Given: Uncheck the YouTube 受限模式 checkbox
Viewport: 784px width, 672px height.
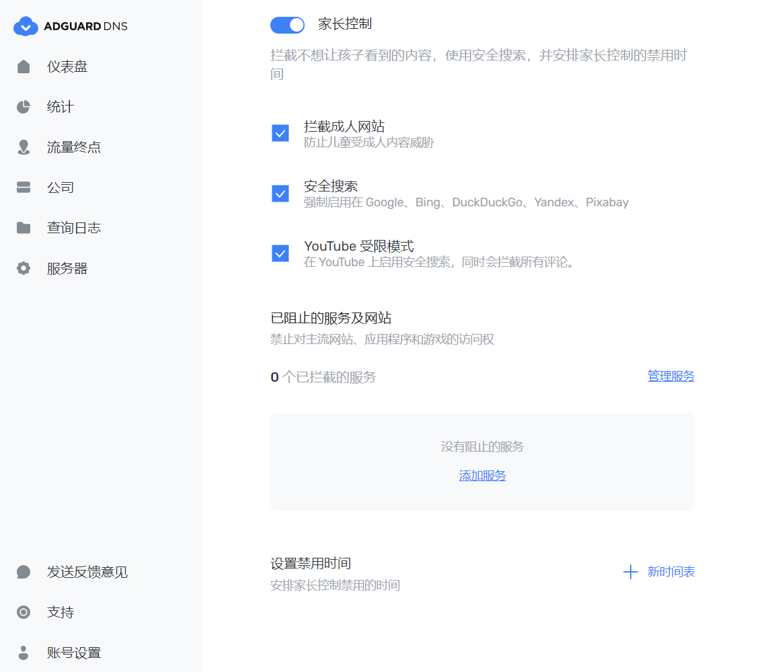Looking at the screenshot, I should pos(280,253).
